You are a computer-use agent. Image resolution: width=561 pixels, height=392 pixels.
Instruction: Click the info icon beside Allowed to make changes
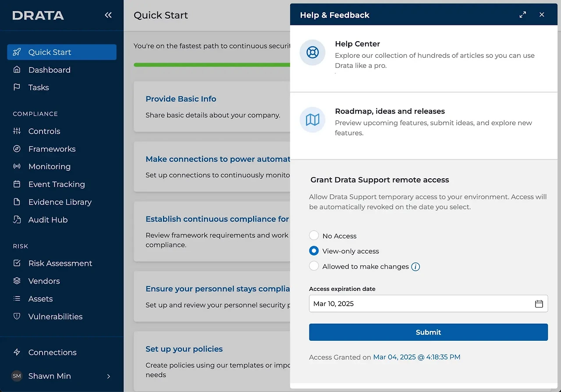415,267
